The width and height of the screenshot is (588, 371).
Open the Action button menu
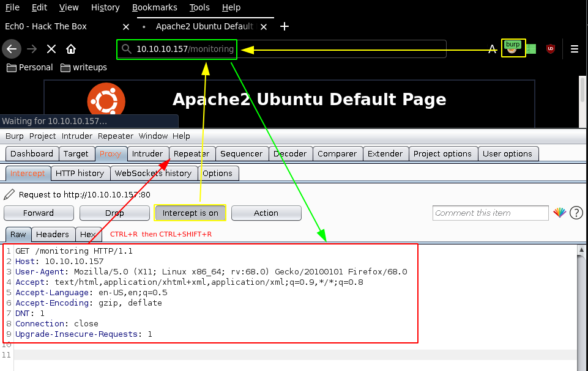(266, 213)
